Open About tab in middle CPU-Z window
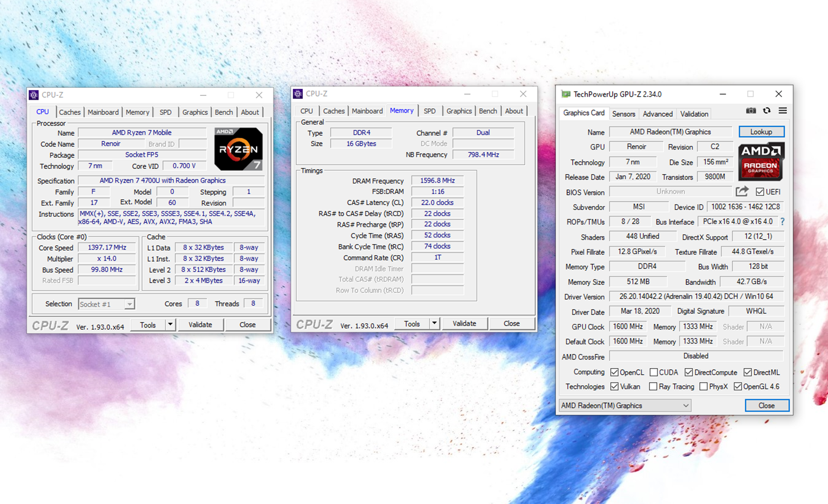 (514, 111)
